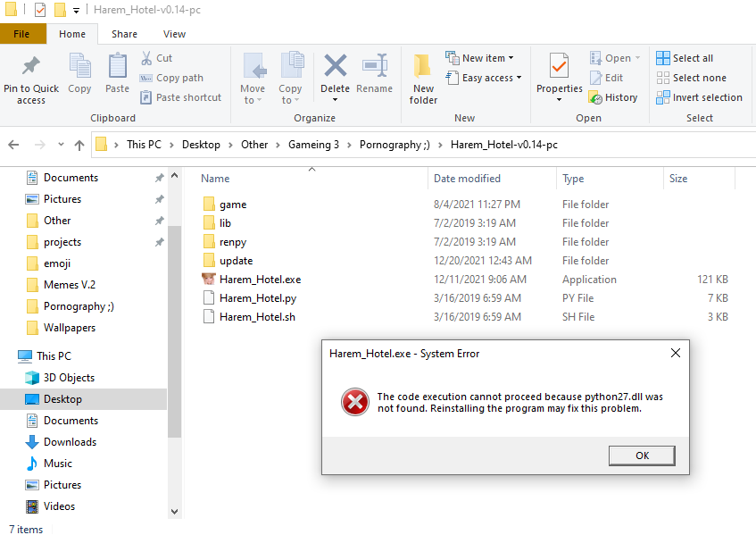The image size is (756, 535).
Task: Click the Up one level arrow
Action: [79, 145]
